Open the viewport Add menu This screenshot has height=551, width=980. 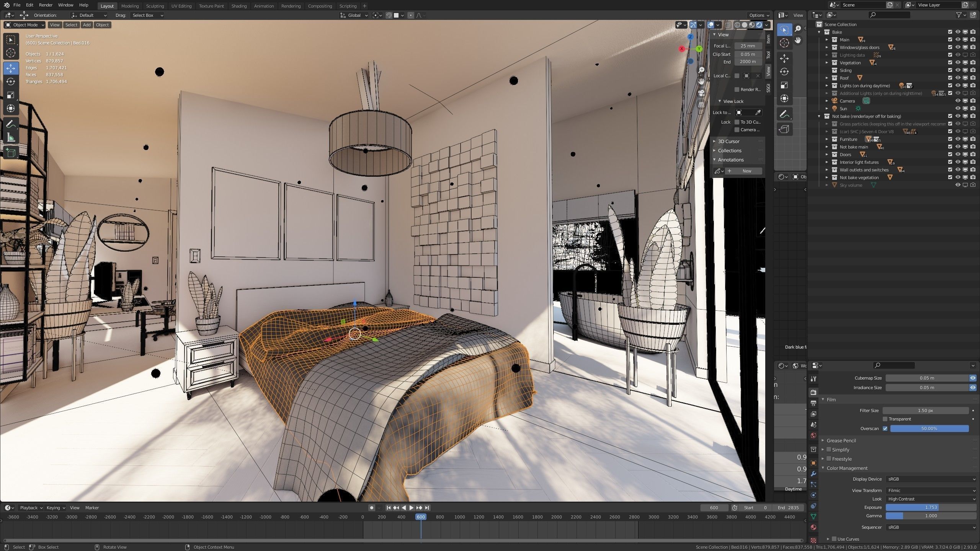[87, 25]
